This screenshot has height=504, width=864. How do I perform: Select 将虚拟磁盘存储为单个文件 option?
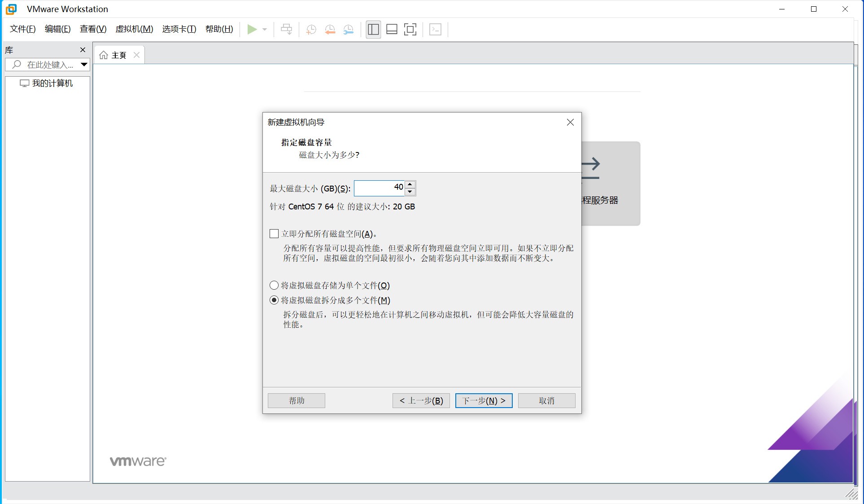[x=274, y=285]
